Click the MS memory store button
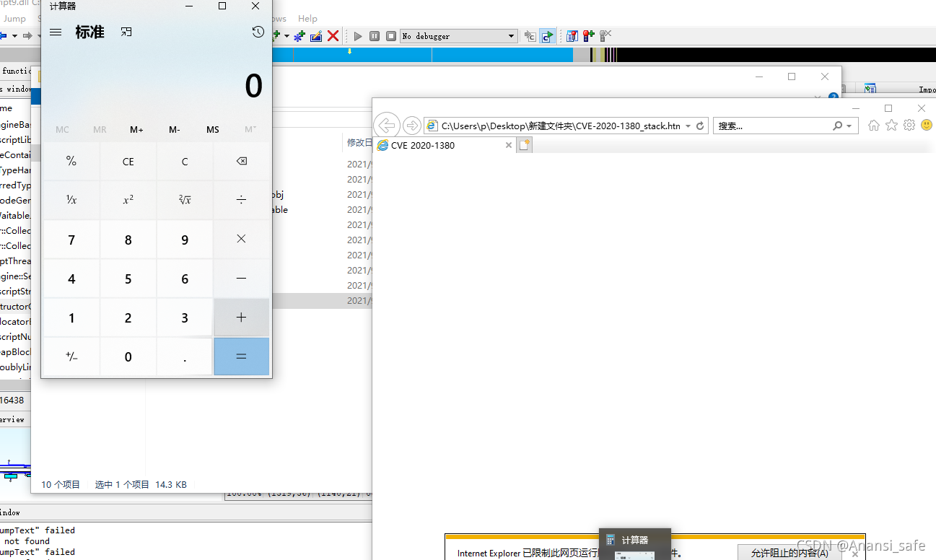 pos(213,130)
